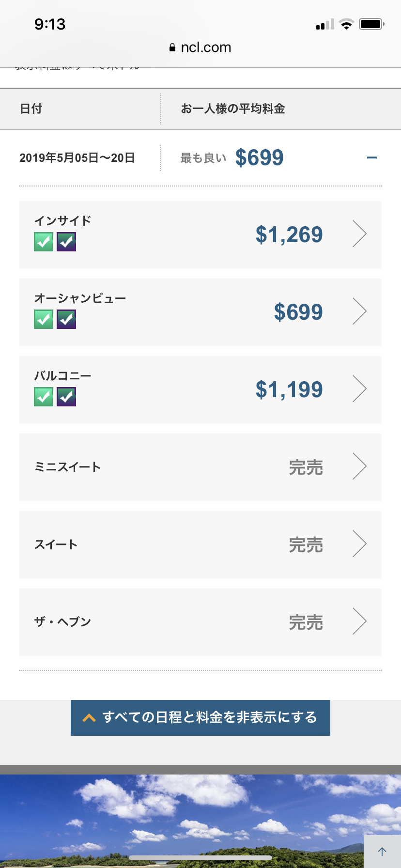
Task: Open the sold-out ミニスイート row chevron
Action: [359, 466]
